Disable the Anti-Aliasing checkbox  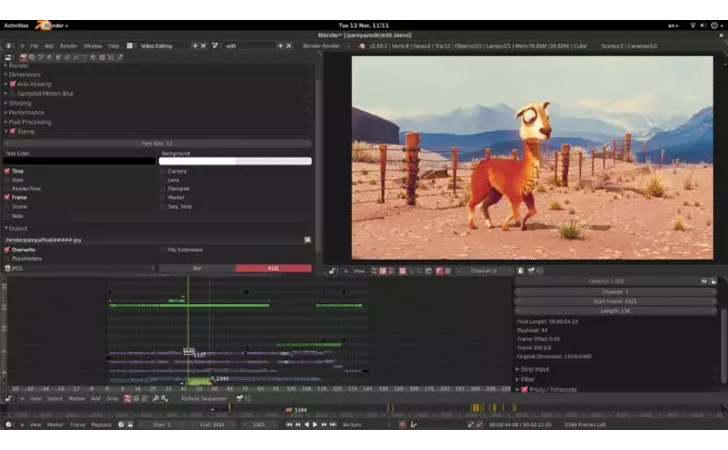point(13,84)
